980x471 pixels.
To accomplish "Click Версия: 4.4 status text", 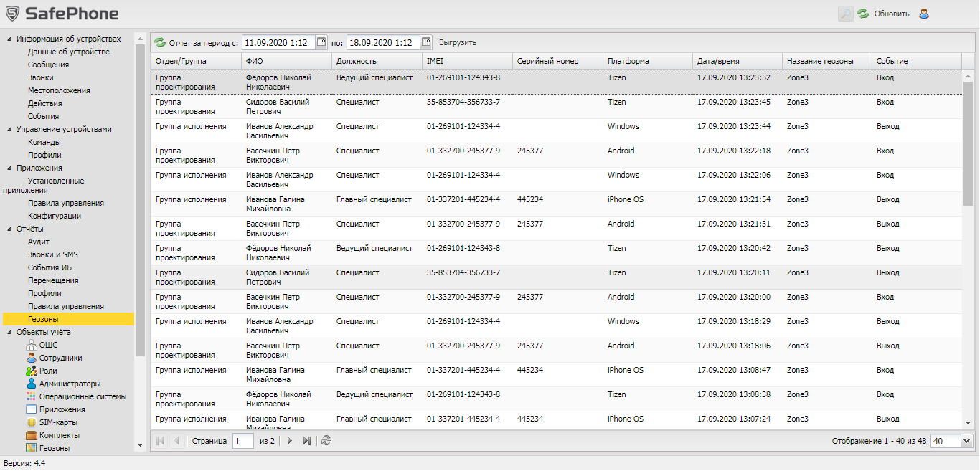I will (x=24, y=463).
